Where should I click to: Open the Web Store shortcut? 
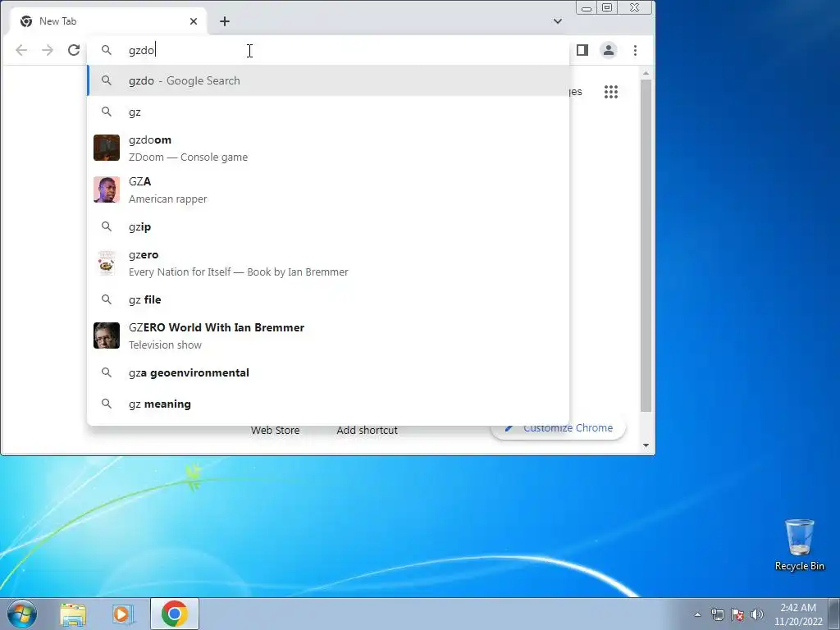click(x=275, y=430)
